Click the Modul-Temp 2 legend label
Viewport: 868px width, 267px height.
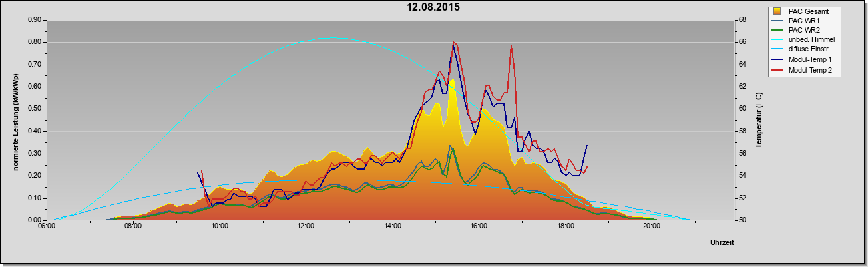click(811, 70)
